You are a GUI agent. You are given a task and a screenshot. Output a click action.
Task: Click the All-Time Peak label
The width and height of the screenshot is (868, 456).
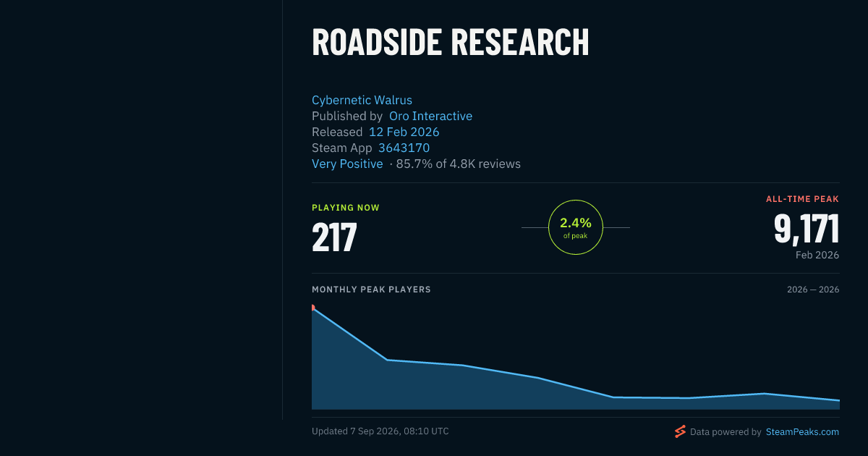(803, 199)
